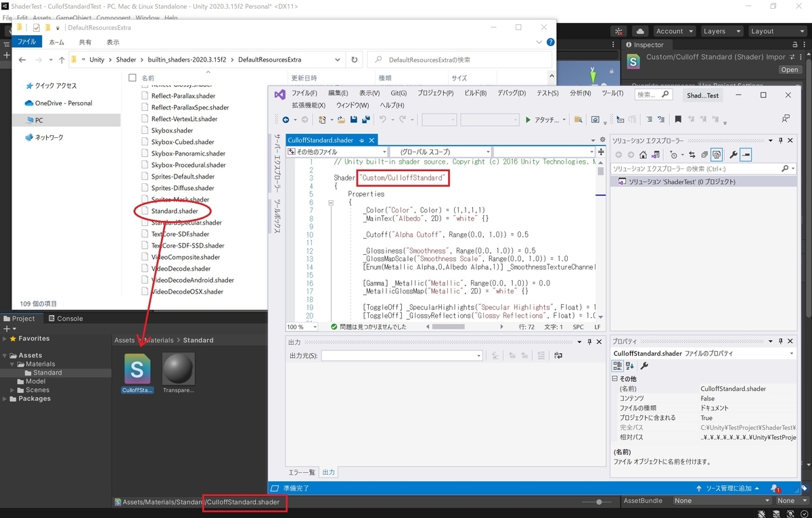Screen dimensions: 812x518
Task: Click the Solution Explorer home icon
Action: pyautogui.click(x=643, y=154)
